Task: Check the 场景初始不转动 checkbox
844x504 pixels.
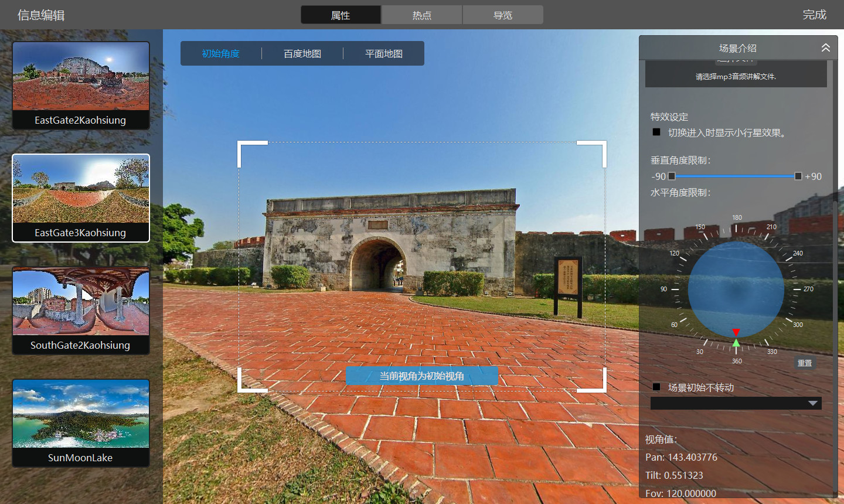Action: click(x=656, y=387)
